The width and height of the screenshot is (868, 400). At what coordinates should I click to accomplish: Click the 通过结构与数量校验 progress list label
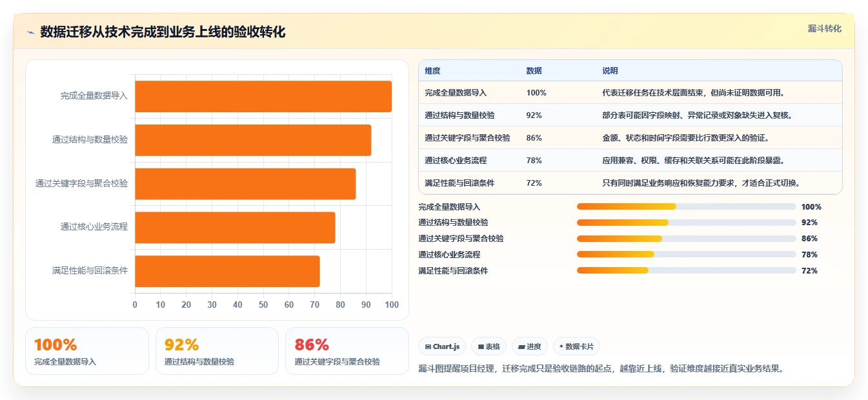[x=453, y=223]
